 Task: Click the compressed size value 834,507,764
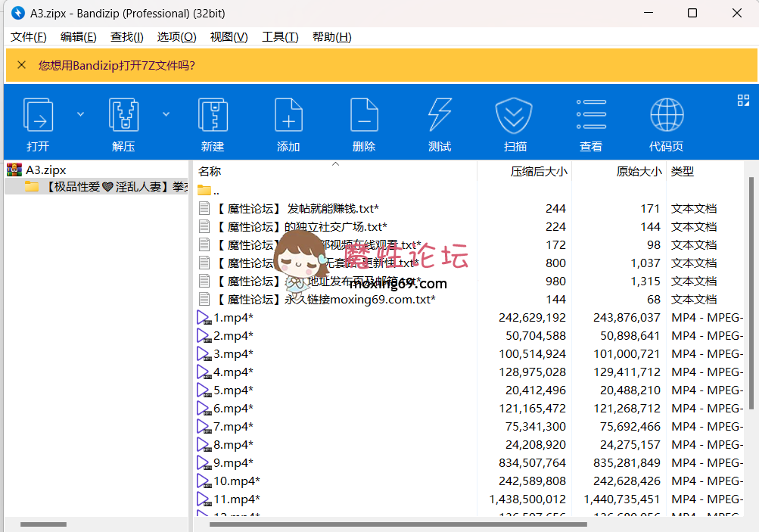click(x=533, y=463)
